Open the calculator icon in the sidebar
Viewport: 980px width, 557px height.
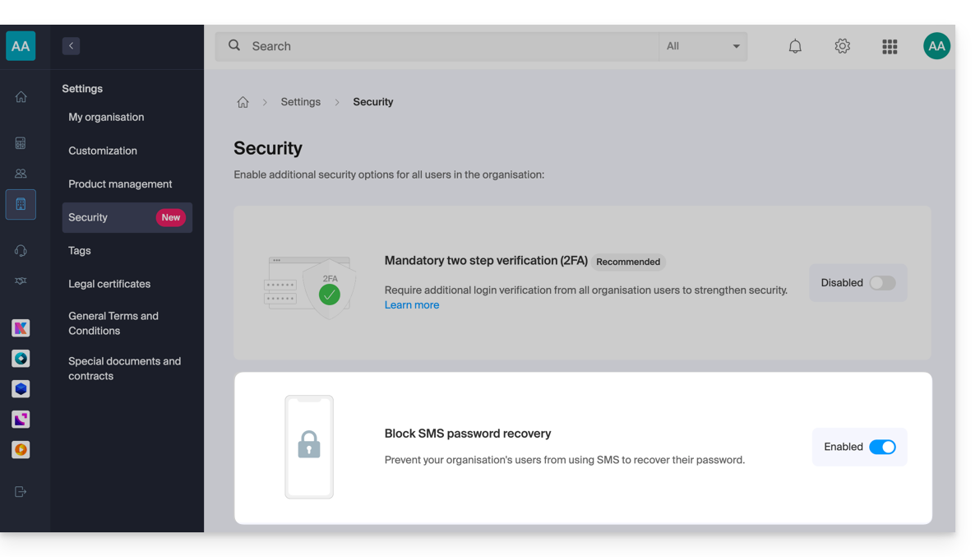coord(21,143)
